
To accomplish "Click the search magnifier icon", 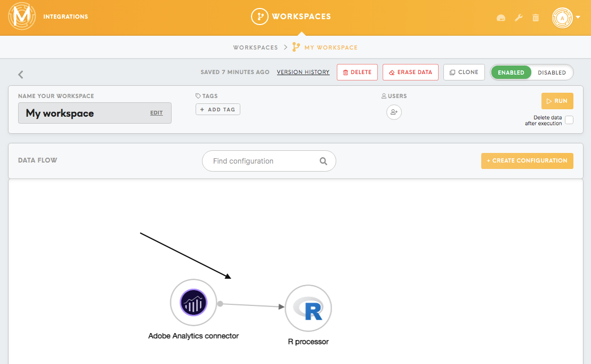I will [323, 161].
